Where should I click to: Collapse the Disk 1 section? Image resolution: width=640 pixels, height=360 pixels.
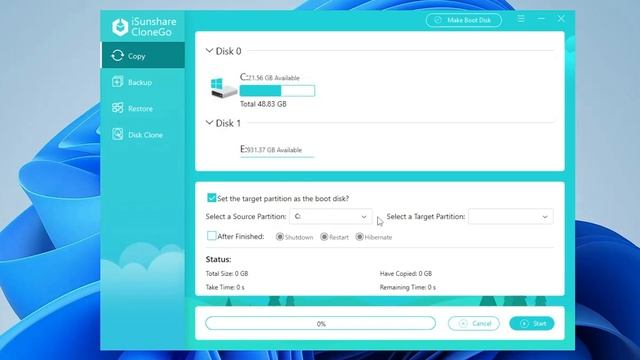pos(209,122)
